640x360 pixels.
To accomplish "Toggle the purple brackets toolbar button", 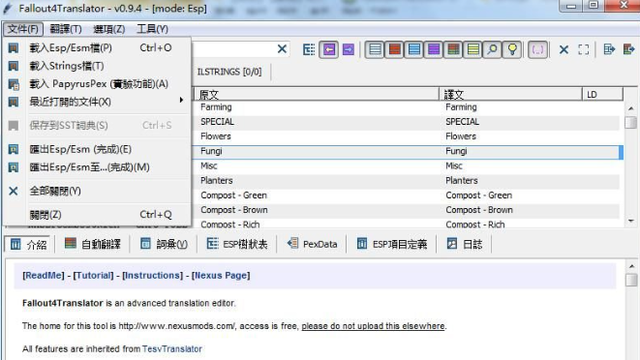I will [538, 50].
